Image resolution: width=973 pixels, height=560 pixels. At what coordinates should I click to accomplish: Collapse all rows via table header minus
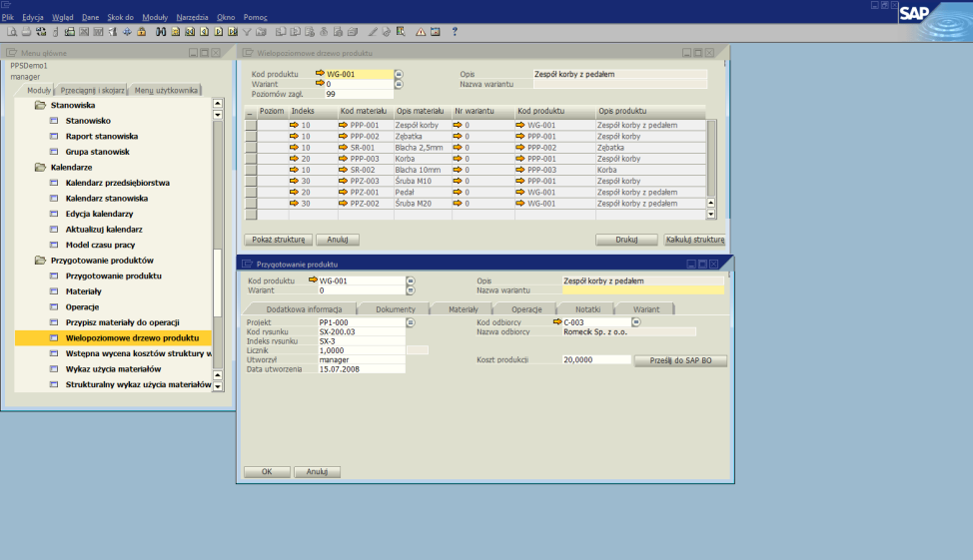pos(251,112)
